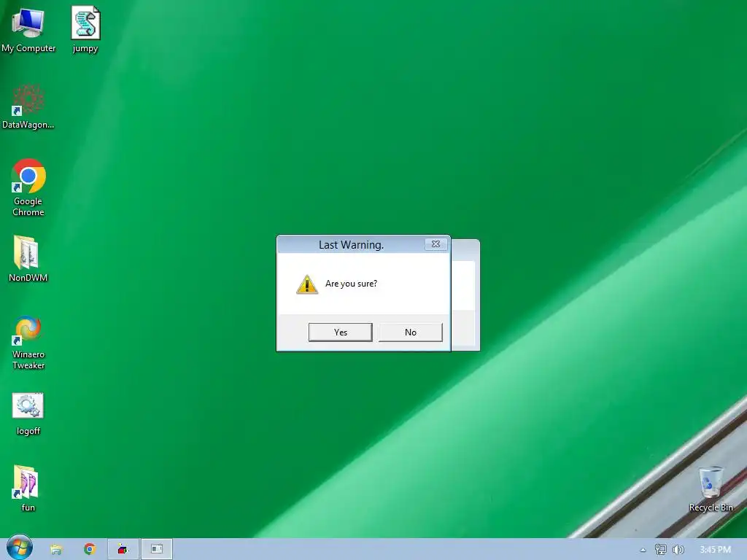Bring the window behind the dialog forward

465,295
